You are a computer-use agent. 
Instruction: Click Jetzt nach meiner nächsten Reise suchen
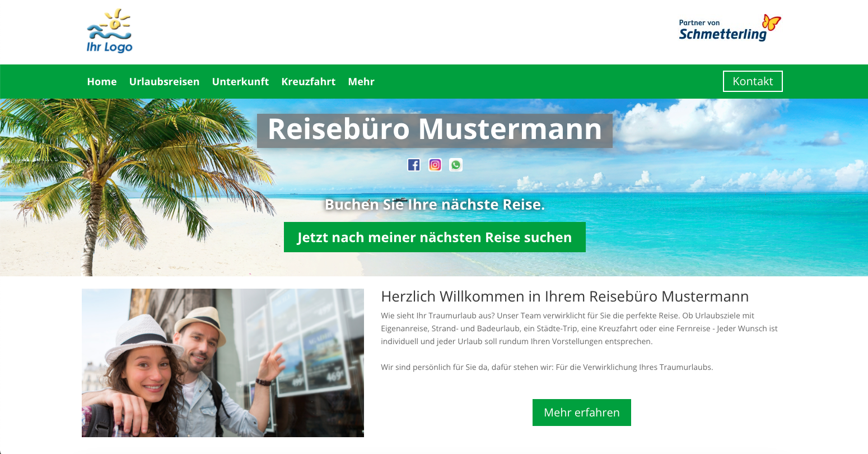pos(435,237)
